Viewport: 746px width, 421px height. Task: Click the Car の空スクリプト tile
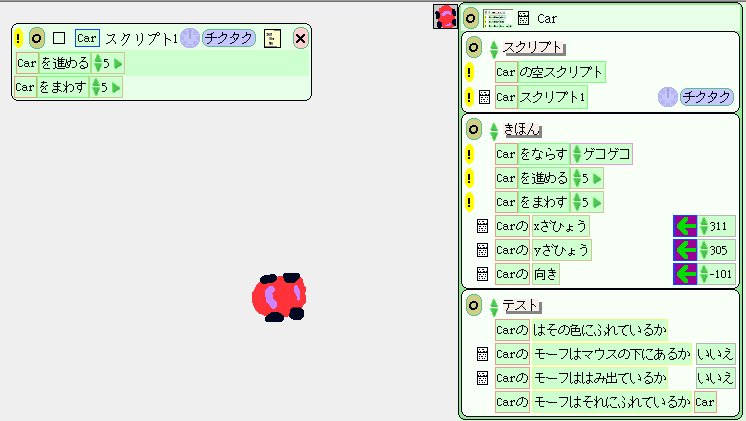coord(550,72)
